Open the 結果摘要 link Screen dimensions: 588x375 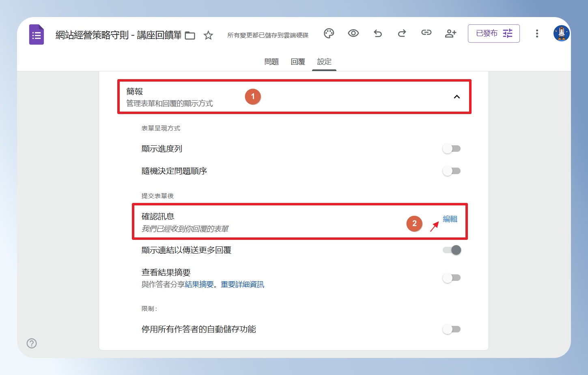[199, 284]
